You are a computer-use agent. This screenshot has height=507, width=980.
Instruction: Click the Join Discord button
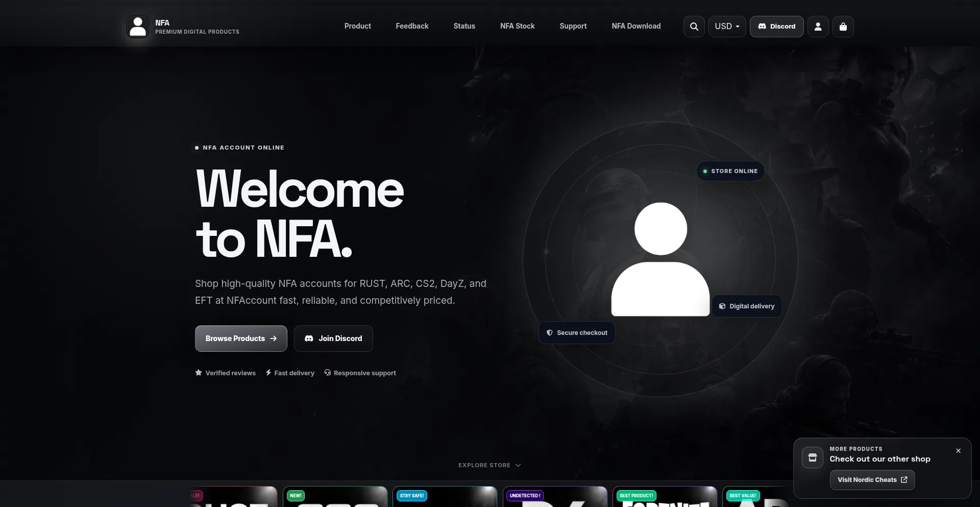(333, 339)
